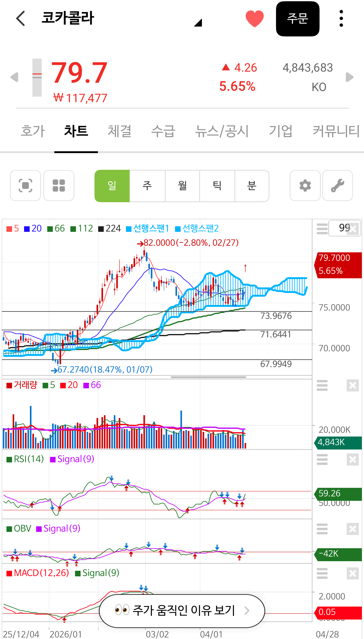Tap the back arrow icon
Screen dimensions: 364x639
(20, 19)
